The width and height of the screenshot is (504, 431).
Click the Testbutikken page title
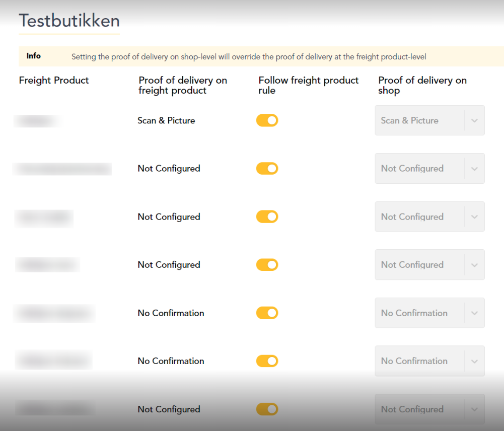pos(69,21)
